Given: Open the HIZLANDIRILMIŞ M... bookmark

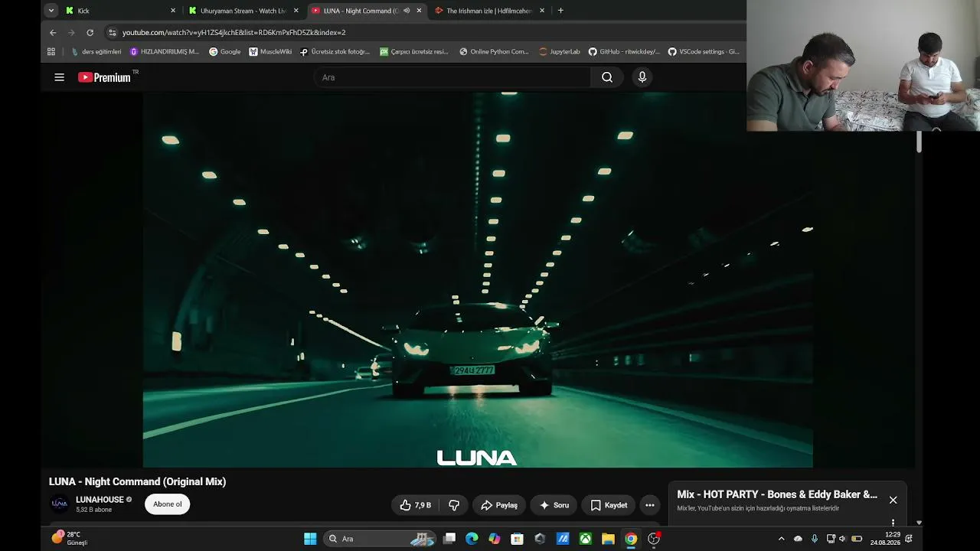Looking at the screenshot, I should (x=165, y=52).
